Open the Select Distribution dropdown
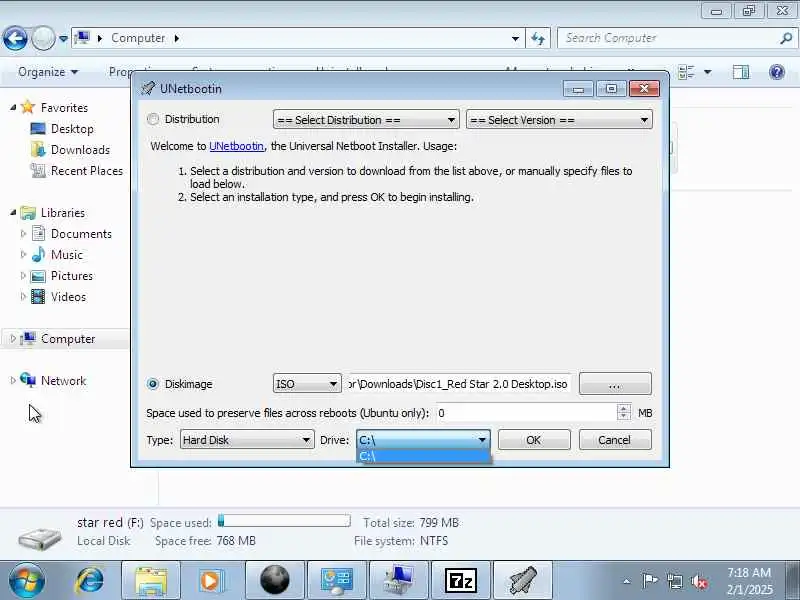 point(366,120)
